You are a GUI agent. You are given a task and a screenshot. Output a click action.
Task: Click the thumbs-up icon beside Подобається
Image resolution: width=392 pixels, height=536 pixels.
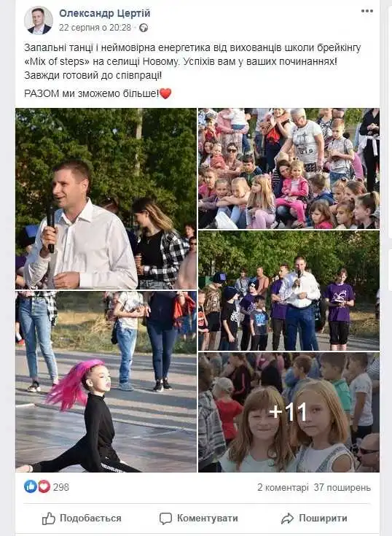49,518
